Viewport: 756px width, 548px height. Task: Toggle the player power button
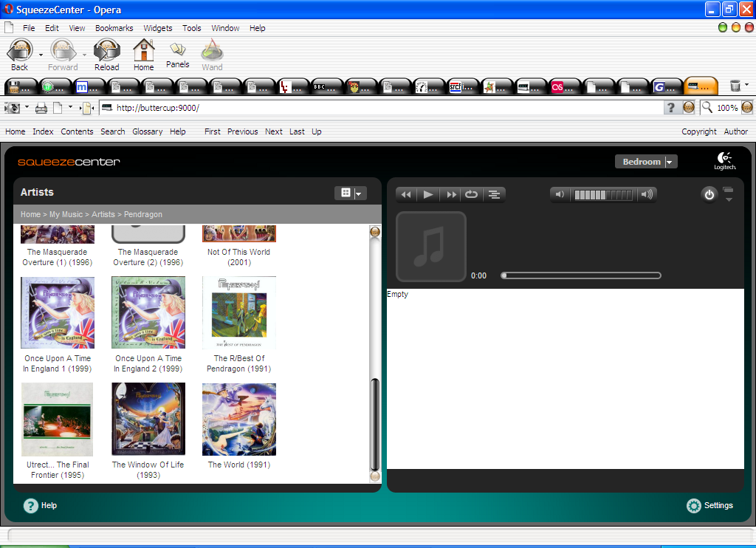pos(709,195)
